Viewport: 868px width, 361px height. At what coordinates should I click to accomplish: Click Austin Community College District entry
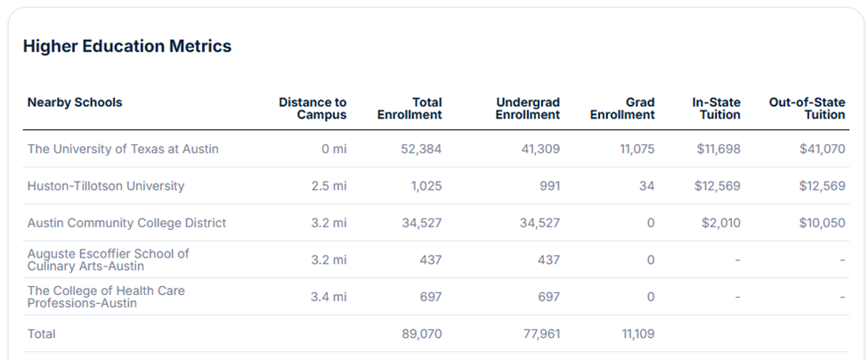click(126, 223)
